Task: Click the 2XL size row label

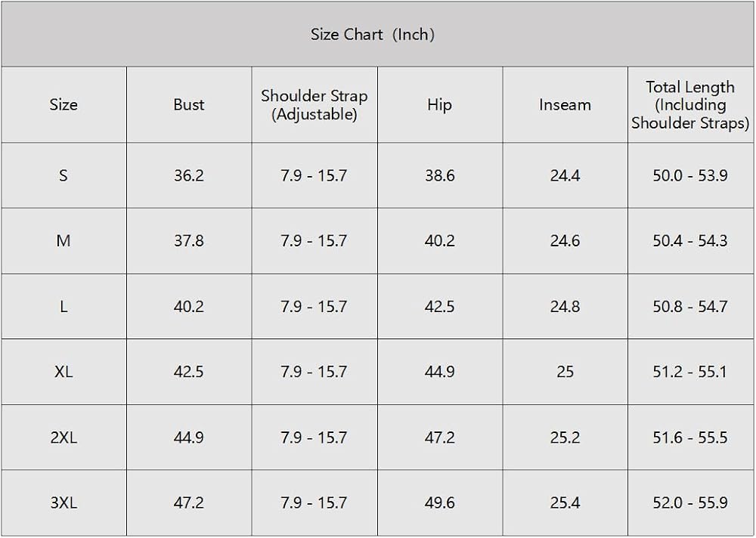Action: pyautogui.click(x=64, y=438)
